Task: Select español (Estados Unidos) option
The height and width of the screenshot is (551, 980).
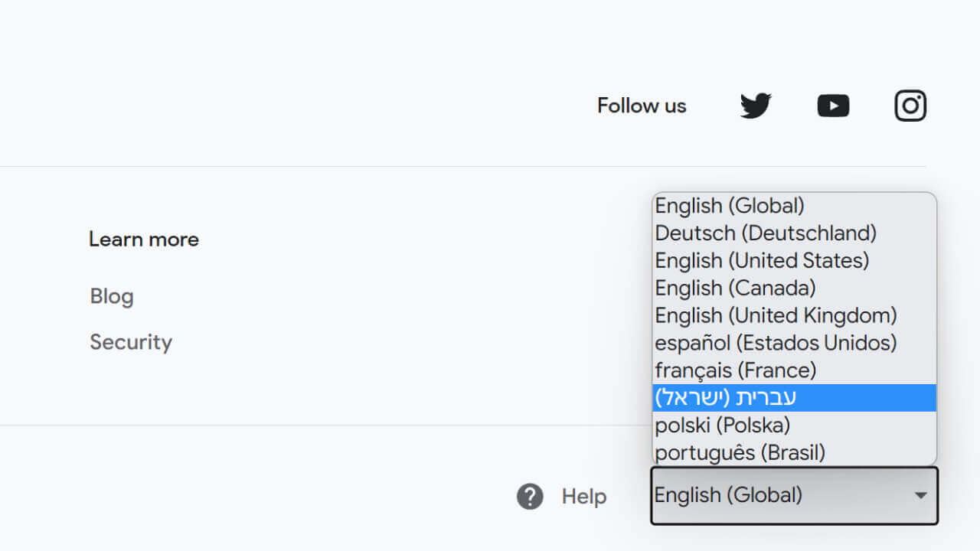Action: pyautogui.click(x=776, y=343)
